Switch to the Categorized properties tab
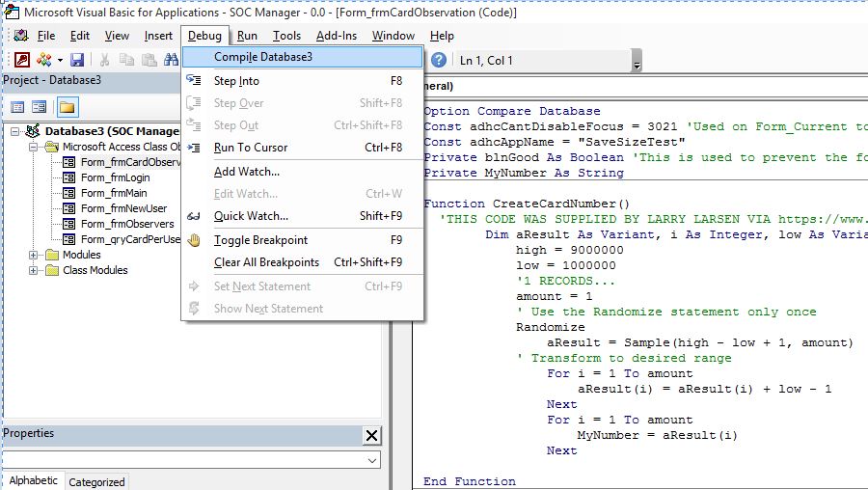 96,481
